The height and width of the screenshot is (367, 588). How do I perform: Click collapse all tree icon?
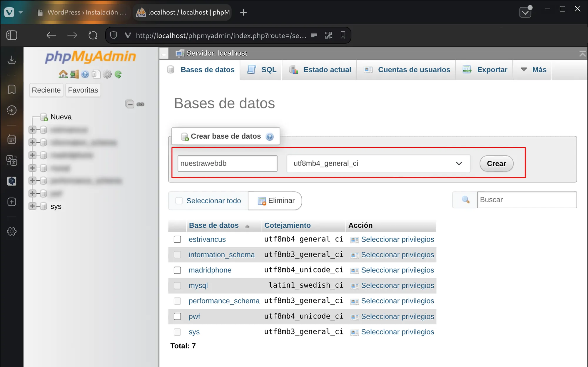(129, 104)
